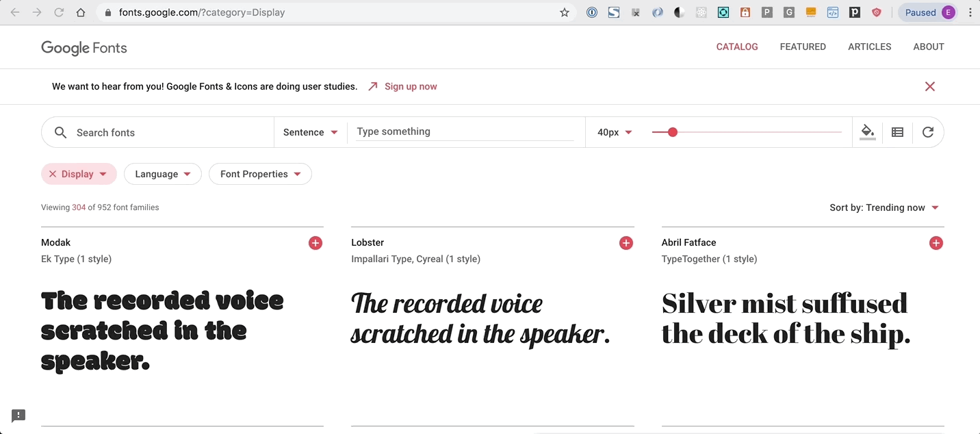Open the Lobster font name link
The width and height of the screenshot is (980, 434).
click(x=367, y=242)
